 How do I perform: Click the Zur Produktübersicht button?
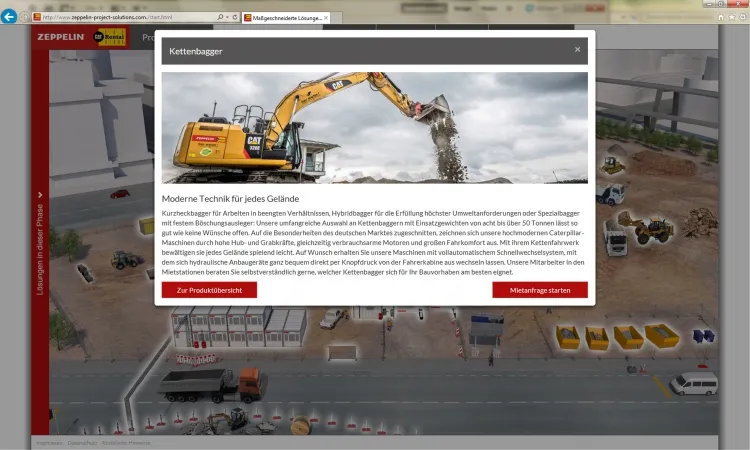click(209, 290)
